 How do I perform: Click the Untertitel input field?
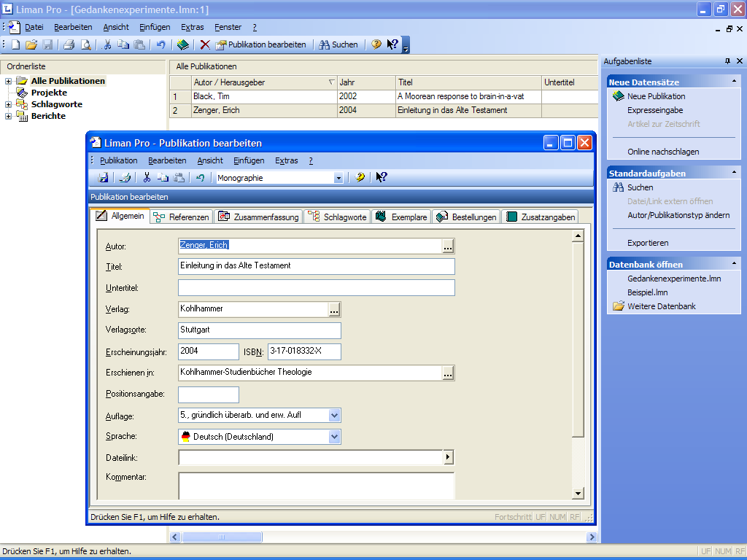316,287
